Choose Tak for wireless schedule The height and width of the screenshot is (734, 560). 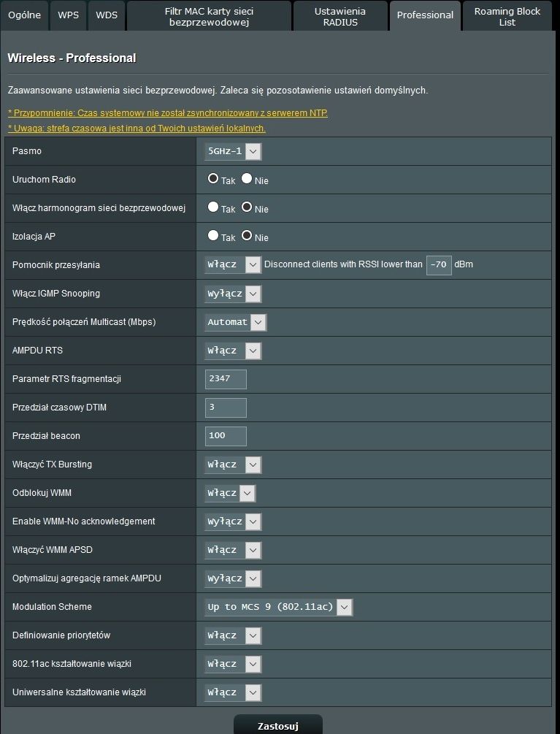(x=213, y=207)
